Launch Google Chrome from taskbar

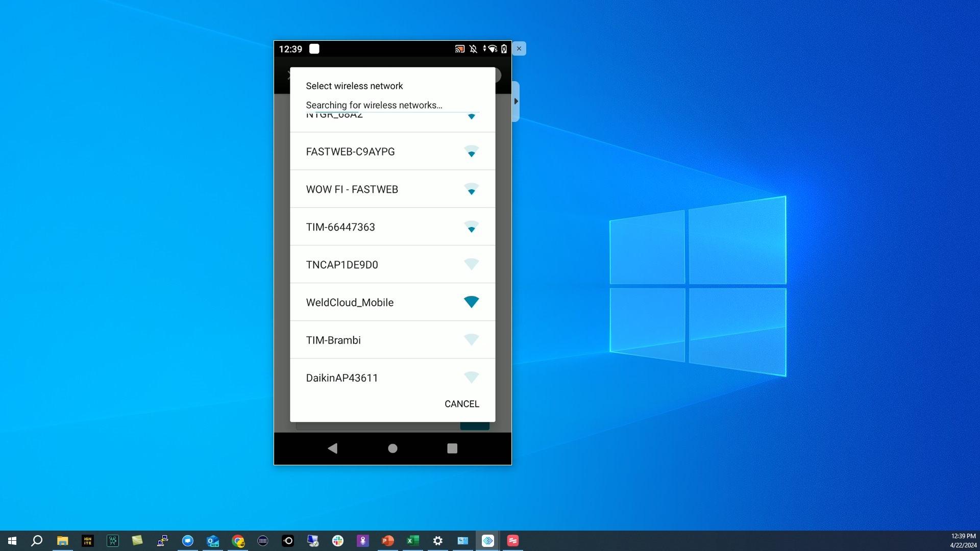[x=238, y=541]
